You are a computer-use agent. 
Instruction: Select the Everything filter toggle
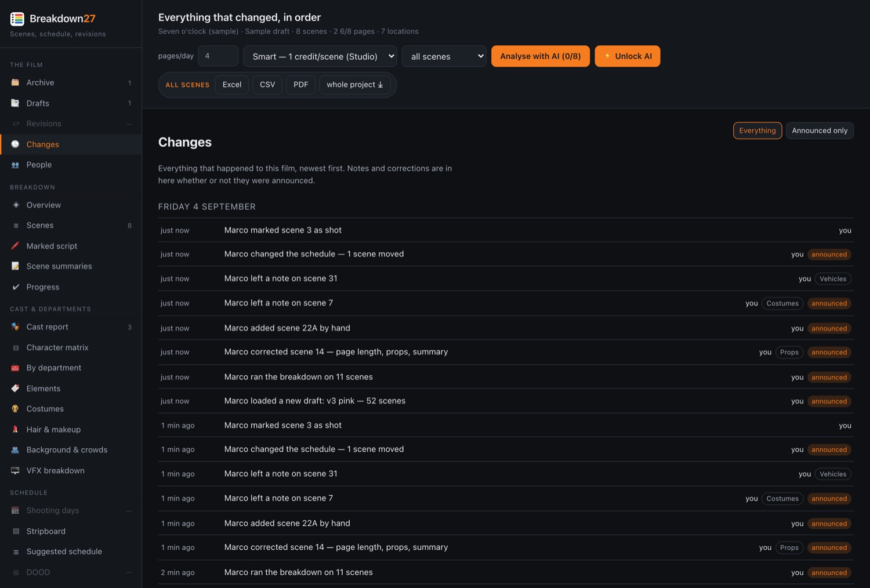pyautogui.click(x=757, y=130)
